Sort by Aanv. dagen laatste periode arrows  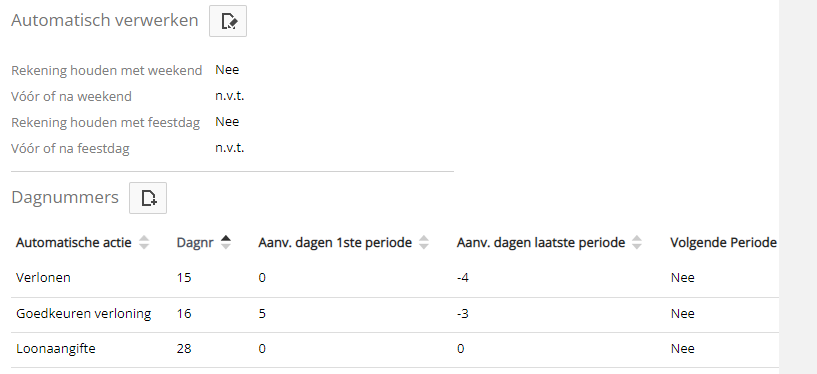[x=637, y=242]
